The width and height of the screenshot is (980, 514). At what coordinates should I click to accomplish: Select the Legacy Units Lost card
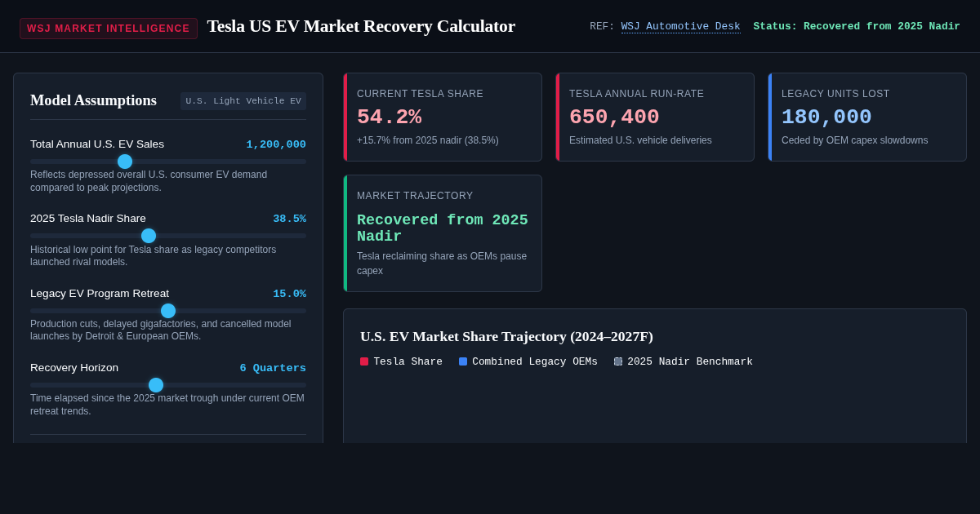(x=867, y=117)
